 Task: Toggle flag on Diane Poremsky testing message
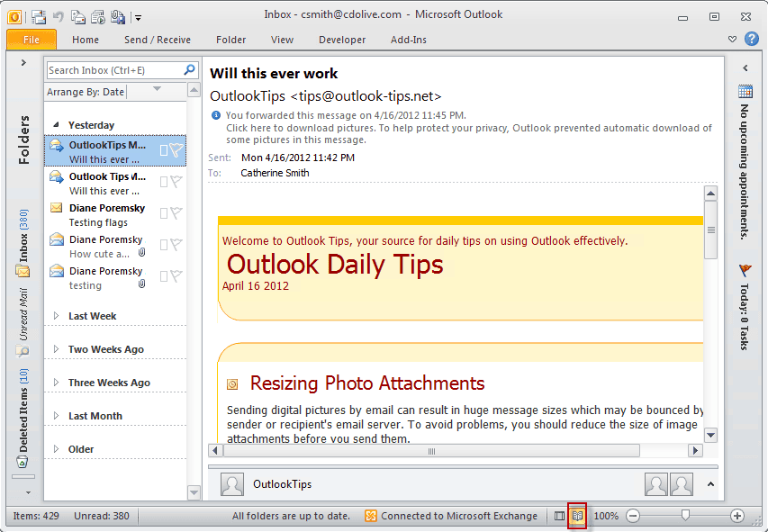(176, 276)
